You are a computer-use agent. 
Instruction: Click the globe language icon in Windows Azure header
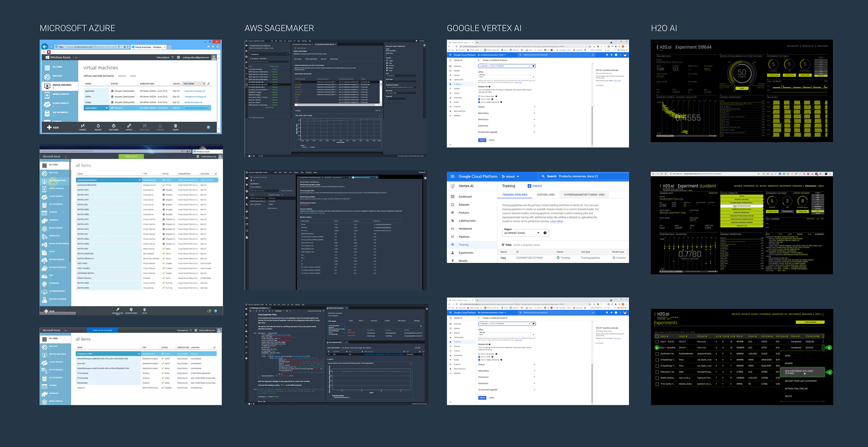[178, 57]
